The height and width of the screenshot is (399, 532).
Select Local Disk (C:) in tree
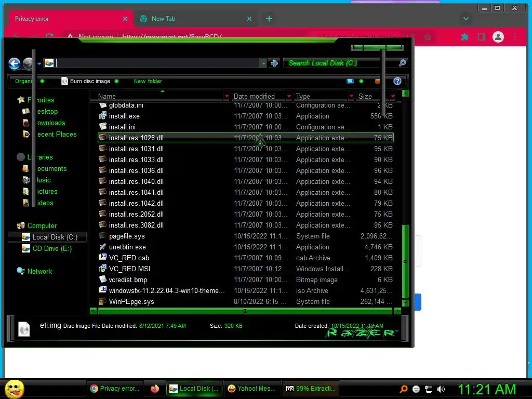point(47,237)
